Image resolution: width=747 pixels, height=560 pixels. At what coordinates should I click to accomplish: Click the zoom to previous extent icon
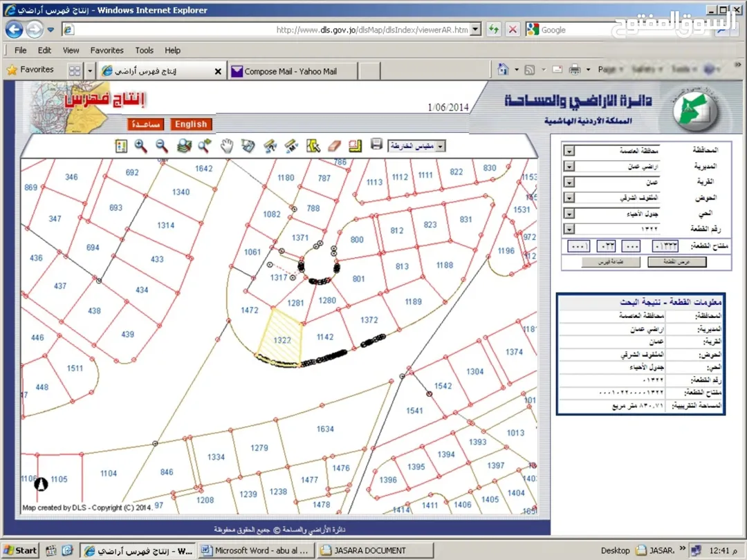(205, 146)
